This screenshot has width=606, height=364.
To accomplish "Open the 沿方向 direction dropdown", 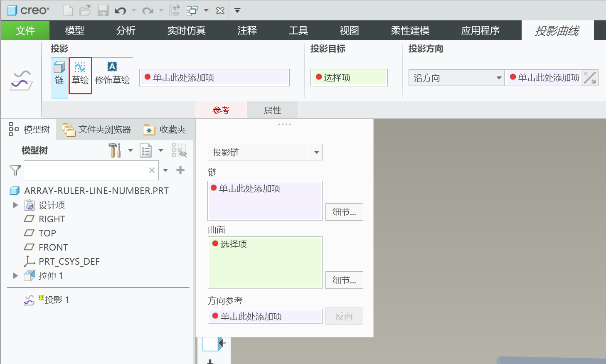I will [456, 78].
